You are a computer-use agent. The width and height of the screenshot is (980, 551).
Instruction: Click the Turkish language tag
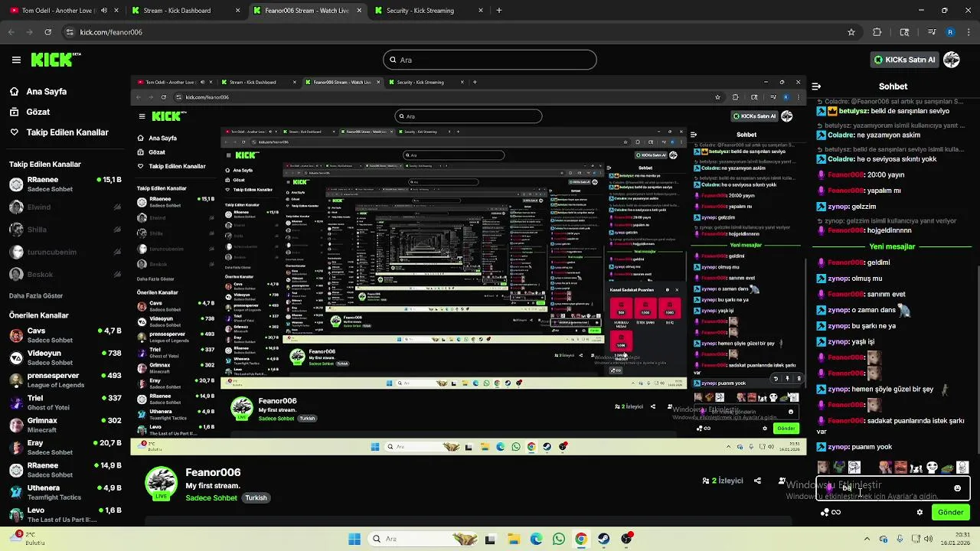point(256,497)
